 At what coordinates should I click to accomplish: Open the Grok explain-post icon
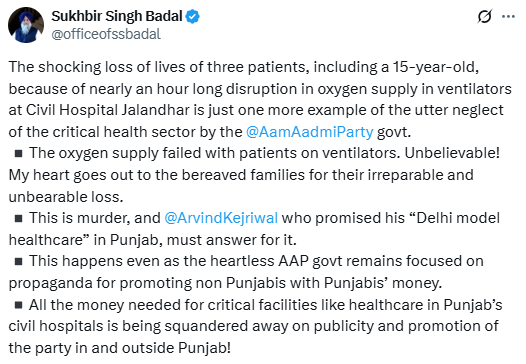pos(484,16)
